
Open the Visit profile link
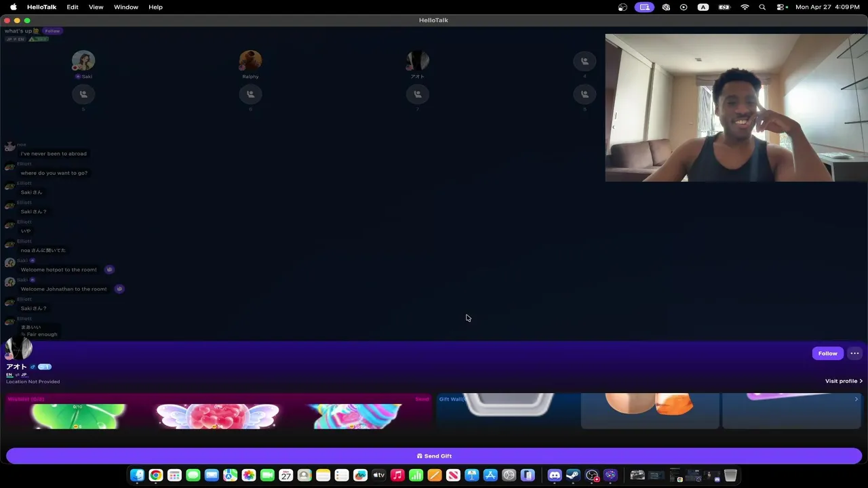844,381
